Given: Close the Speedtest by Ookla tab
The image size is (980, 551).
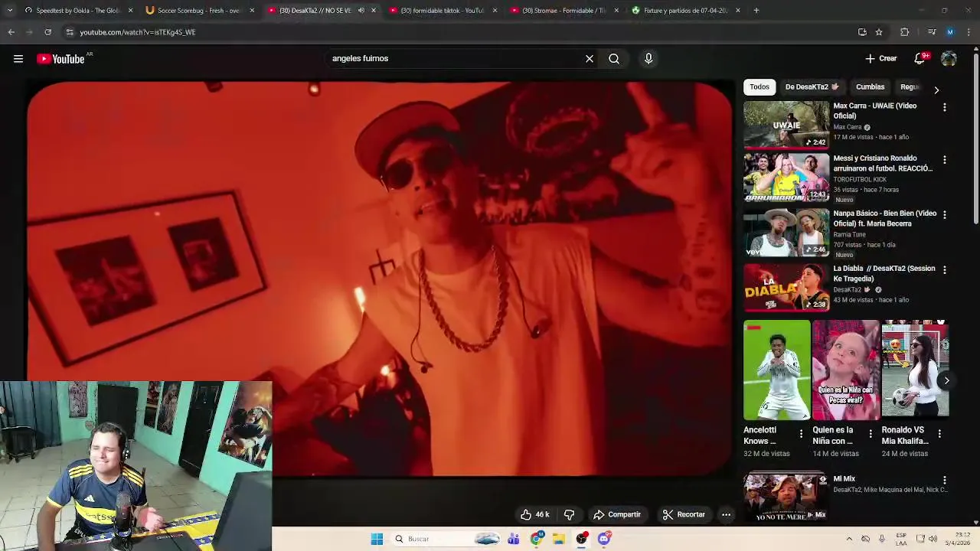Looking at the screenshot, I should pos(130,11).
